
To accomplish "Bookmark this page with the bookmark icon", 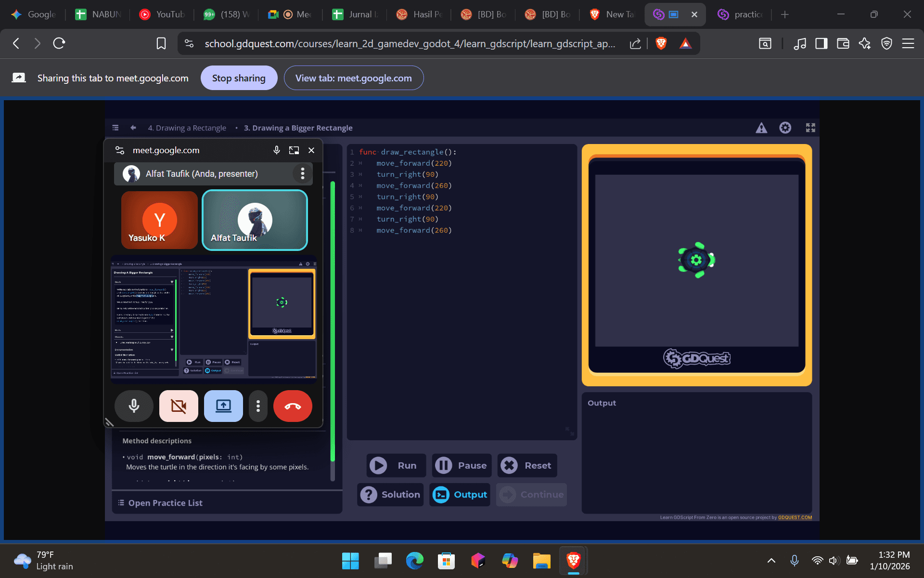I will coord(161,43).
